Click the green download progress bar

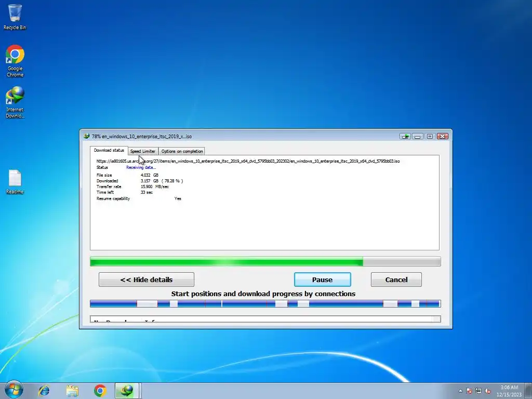[x=265, y=262]
